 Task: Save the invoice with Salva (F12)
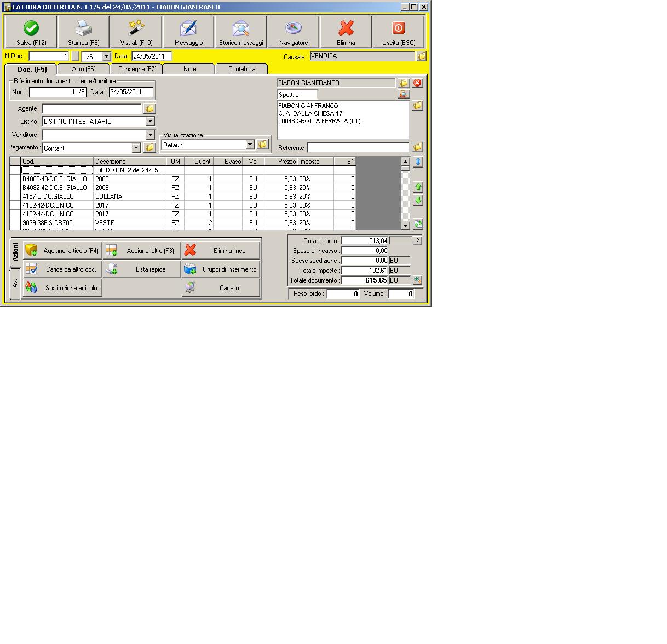31,32
